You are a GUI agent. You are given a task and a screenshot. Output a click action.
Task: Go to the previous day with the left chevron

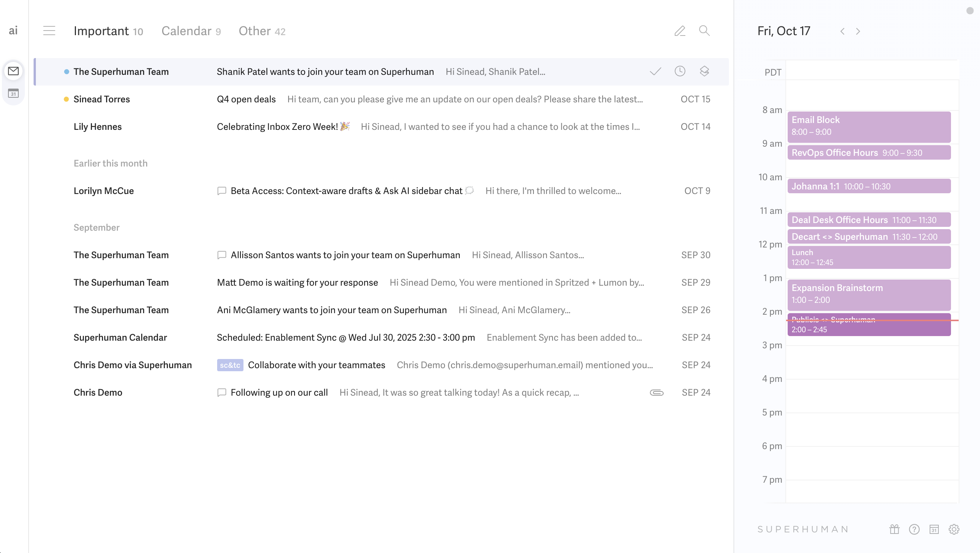842,31
